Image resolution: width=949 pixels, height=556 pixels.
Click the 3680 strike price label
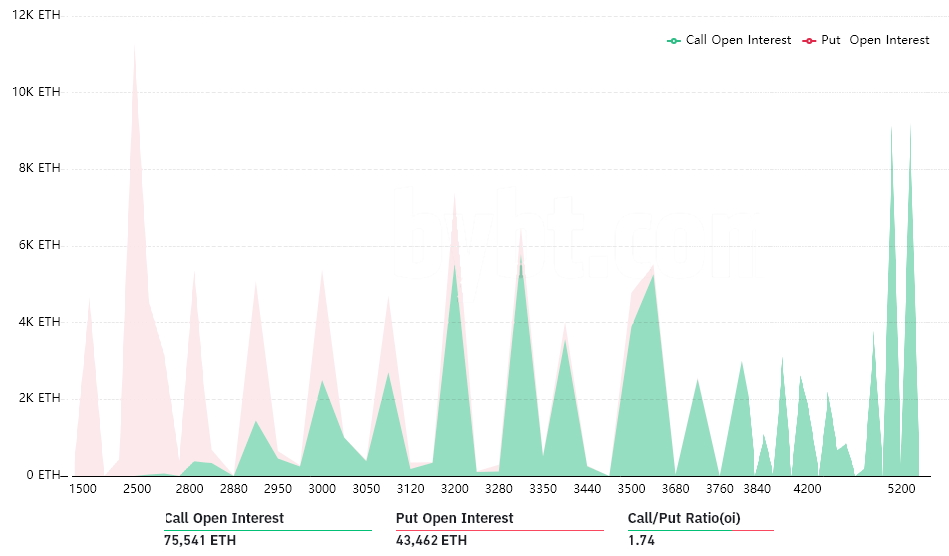675,489
